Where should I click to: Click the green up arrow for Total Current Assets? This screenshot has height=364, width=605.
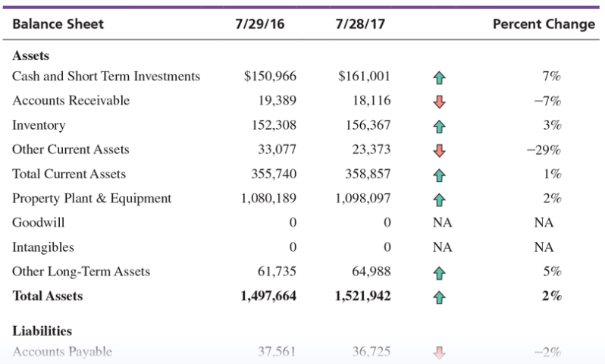pos(439,175)
